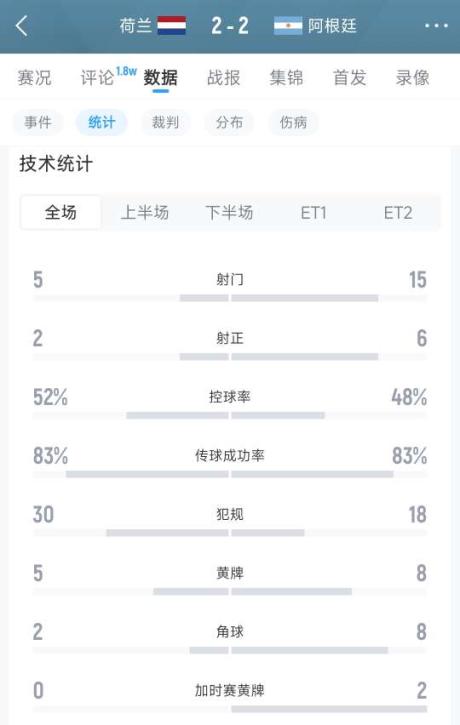The image size is (460, 725).
Task: Open the 录像 replay tab
Action: [412, 78]
